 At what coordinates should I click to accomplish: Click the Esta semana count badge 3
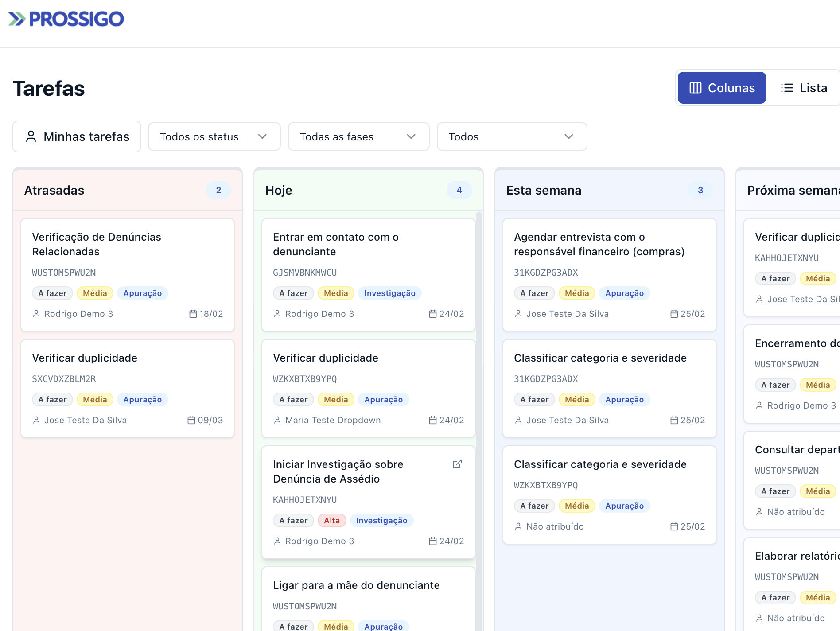[700, 190]
